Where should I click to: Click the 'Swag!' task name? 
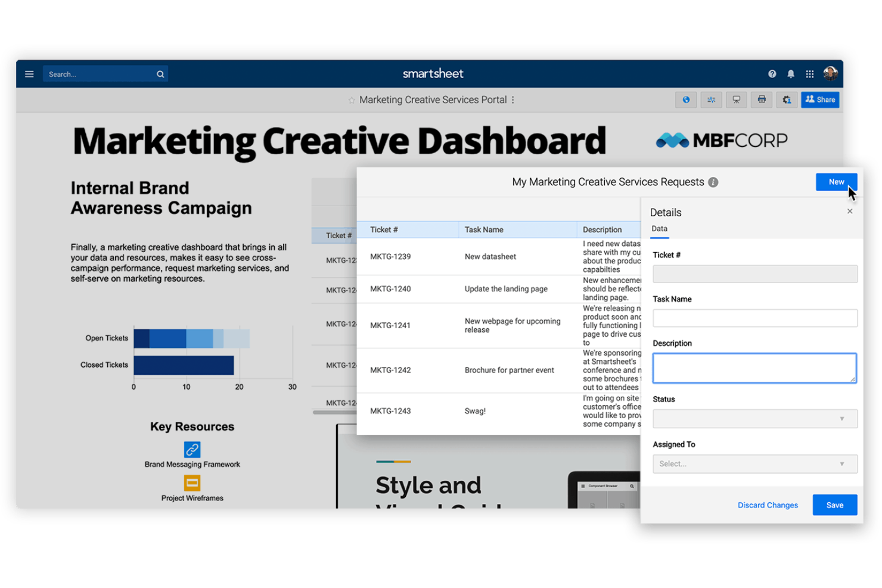click(475, 411)
